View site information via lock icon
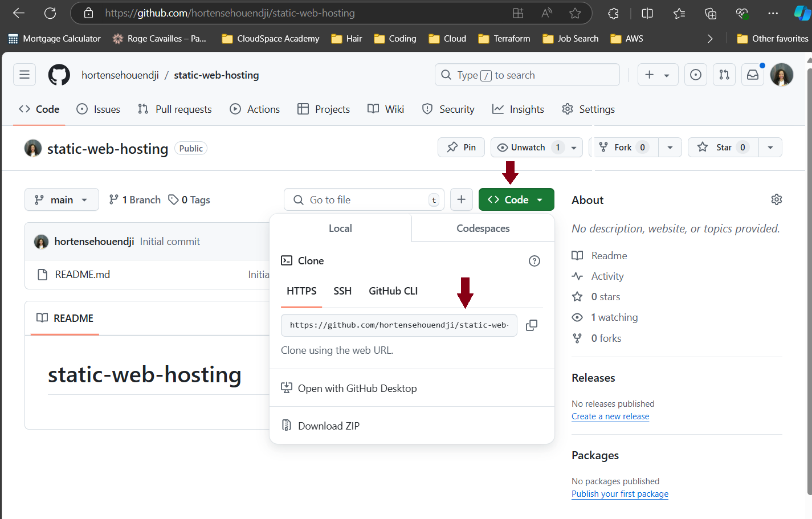This screenshot has height=519, width=812. pyautogui.click(x=88, y=13)
